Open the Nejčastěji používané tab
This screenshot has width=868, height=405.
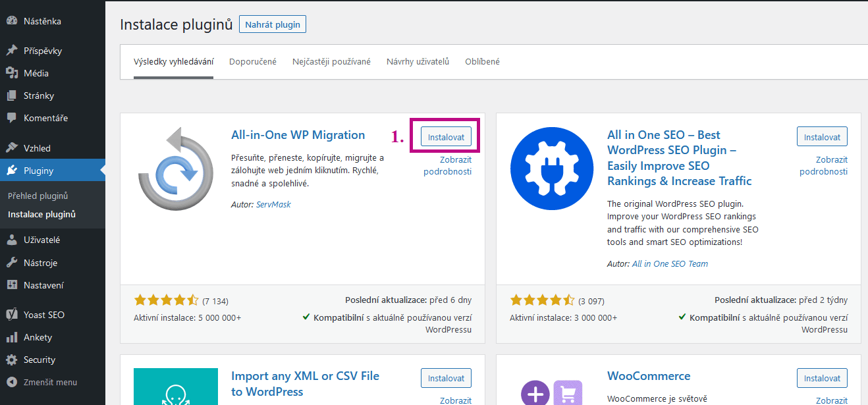pyautogui.click(x=331, y=62)
